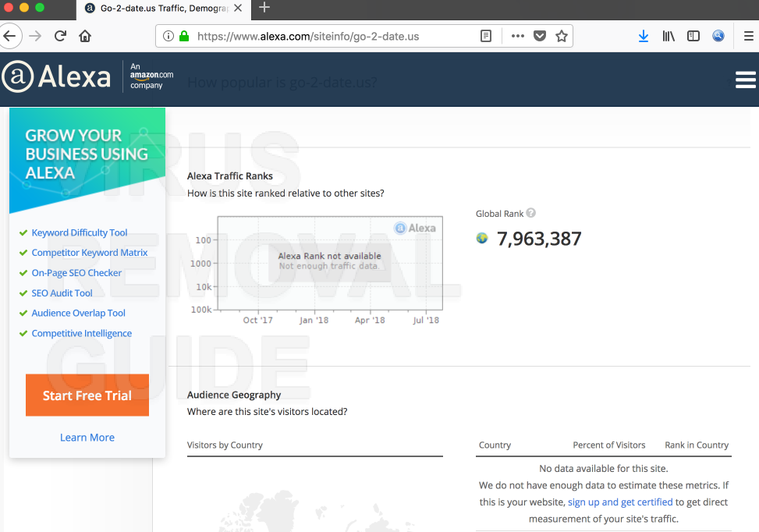Bookmark this page with the star icon
This screenshot has height=532, width=759.
pos(562,36)
